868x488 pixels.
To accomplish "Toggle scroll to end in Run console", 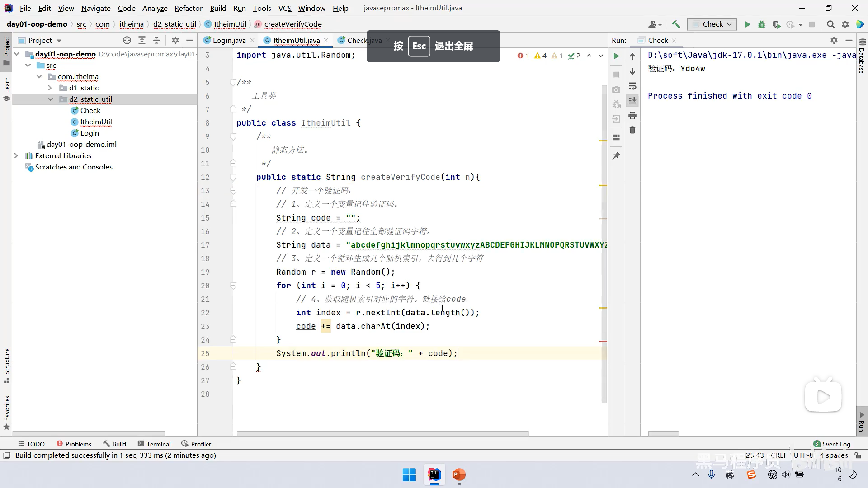I will click(x=632, y=100).
